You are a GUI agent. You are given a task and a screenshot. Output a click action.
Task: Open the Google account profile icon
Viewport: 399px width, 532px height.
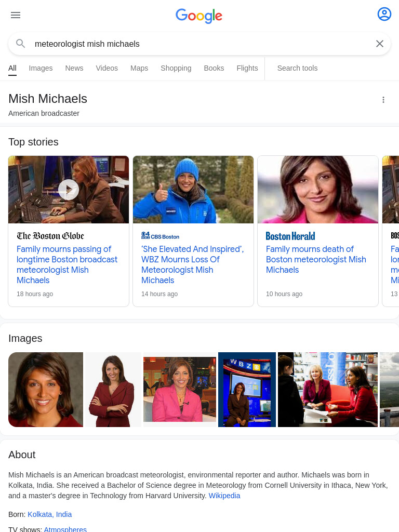pos(384,14)
